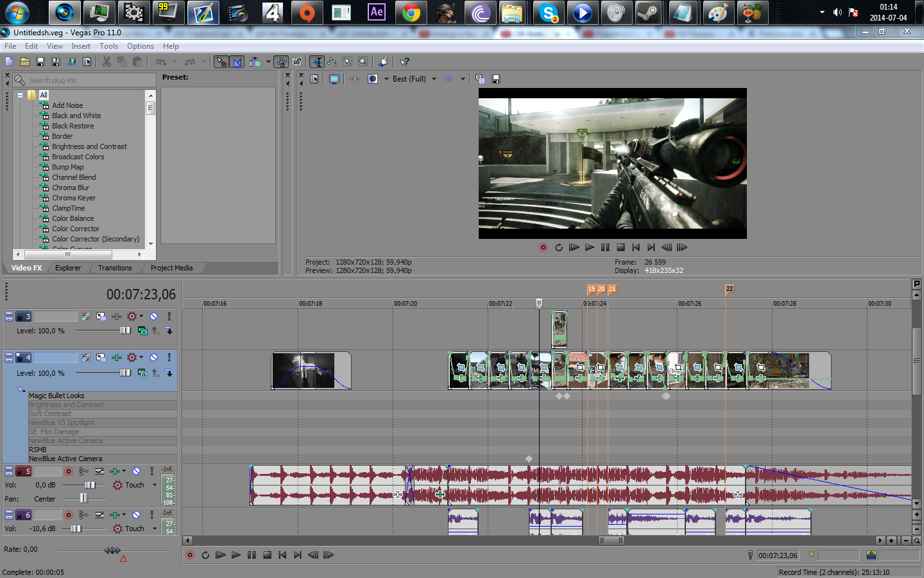The image size is (924, 578).
Task: Switch to the Project Media tab
Action: 171,268
